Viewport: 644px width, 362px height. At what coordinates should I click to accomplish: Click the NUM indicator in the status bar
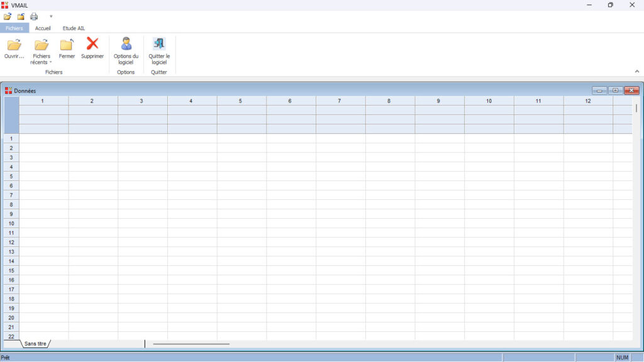point(622,358)
